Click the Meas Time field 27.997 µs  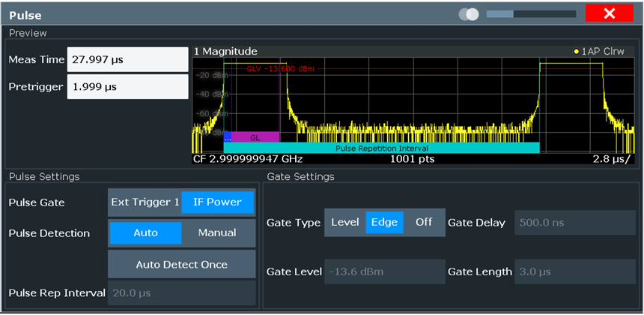coord(127,60)
